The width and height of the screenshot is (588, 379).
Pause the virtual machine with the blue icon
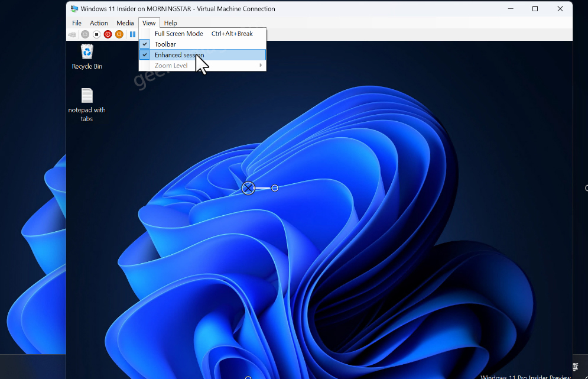pyautogui.click(x=132, y=34)
